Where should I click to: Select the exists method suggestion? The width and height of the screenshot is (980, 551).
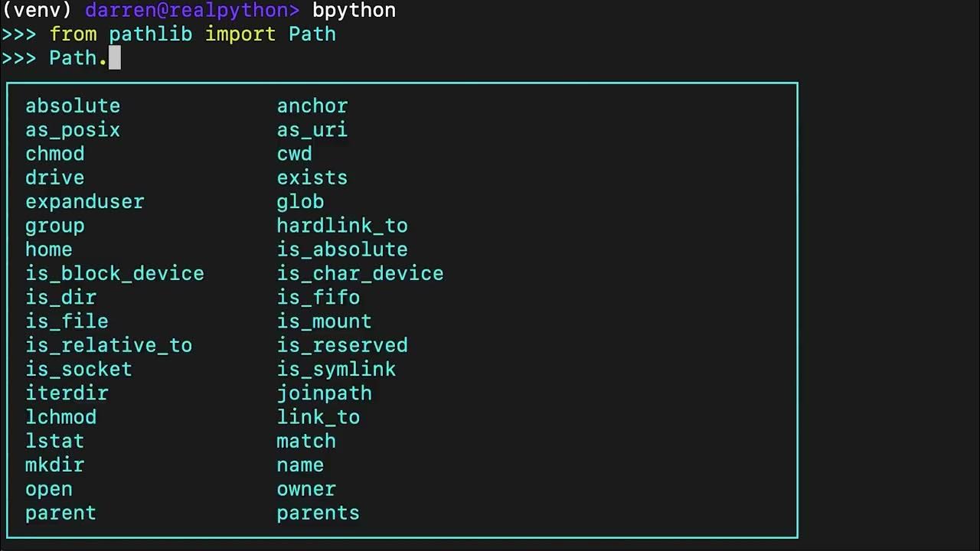312,178
